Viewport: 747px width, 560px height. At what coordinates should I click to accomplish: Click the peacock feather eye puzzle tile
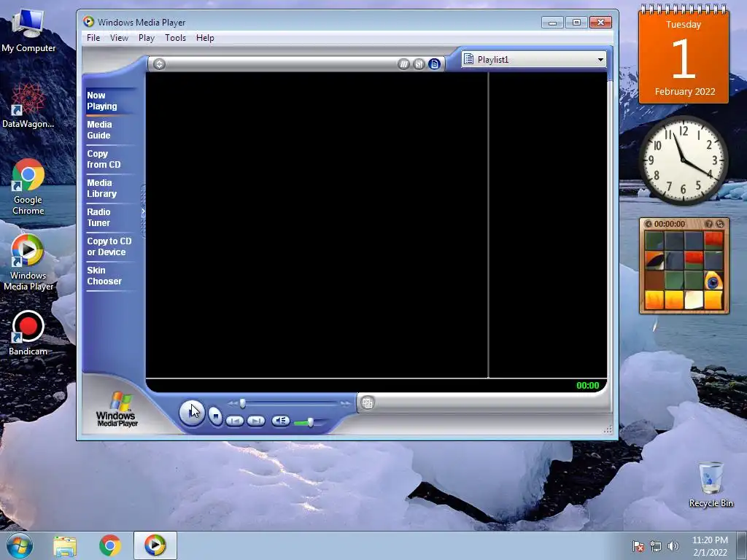pos(713,281)
